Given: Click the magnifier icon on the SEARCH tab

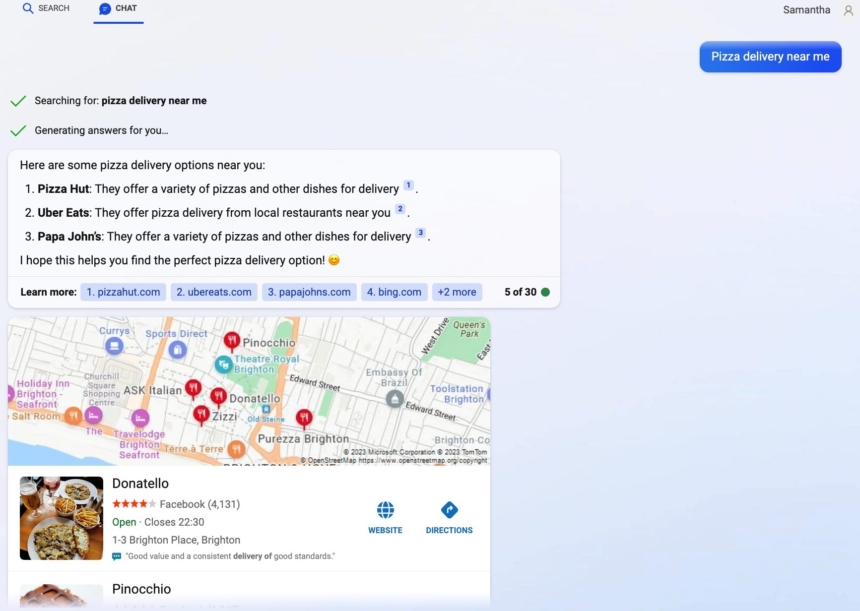Looking at the screenshot, I should click(27, 8).
